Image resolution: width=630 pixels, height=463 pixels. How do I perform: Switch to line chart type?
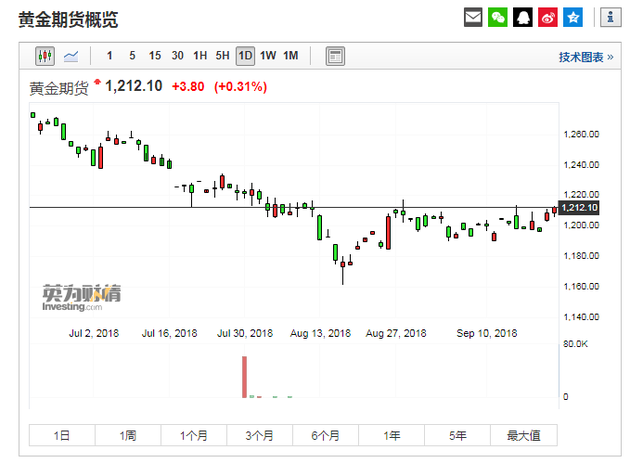[71, 56]
